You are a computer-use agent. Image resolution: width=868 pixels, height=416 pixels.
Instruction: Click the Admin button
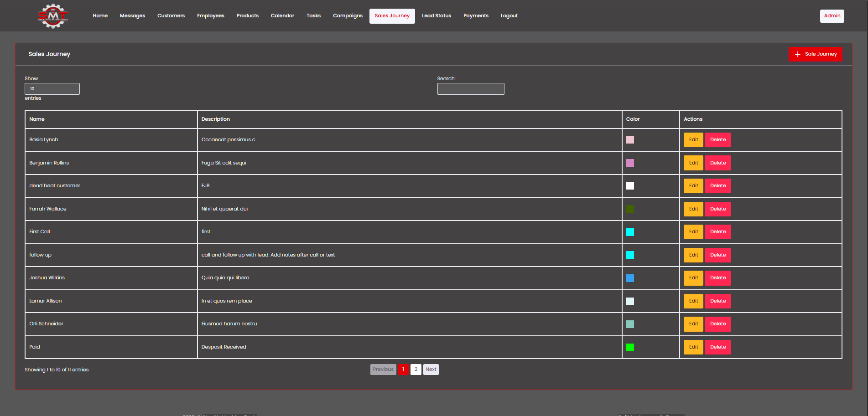click(x=832, y=16)
